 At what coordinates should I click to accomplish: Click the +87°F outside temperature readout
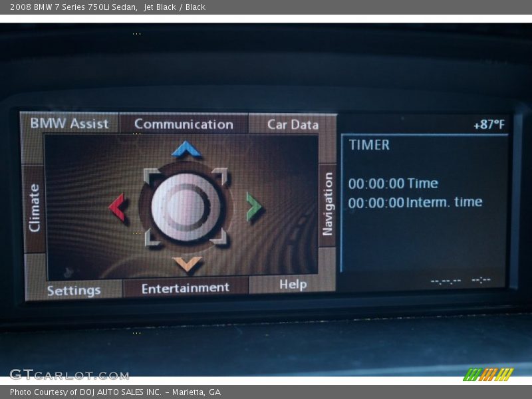(489, 125)
